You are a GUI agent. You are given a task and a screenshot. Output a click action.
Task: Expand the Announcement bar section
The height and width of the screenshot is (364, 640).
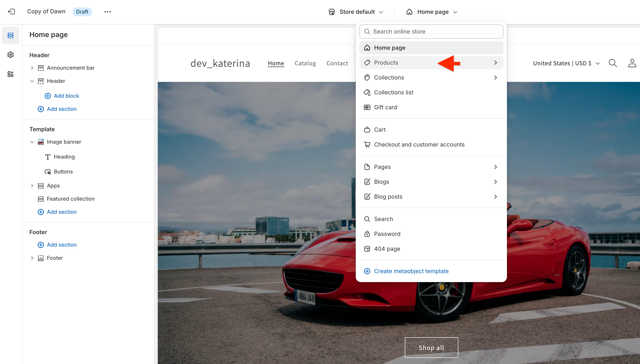point(32,68)
